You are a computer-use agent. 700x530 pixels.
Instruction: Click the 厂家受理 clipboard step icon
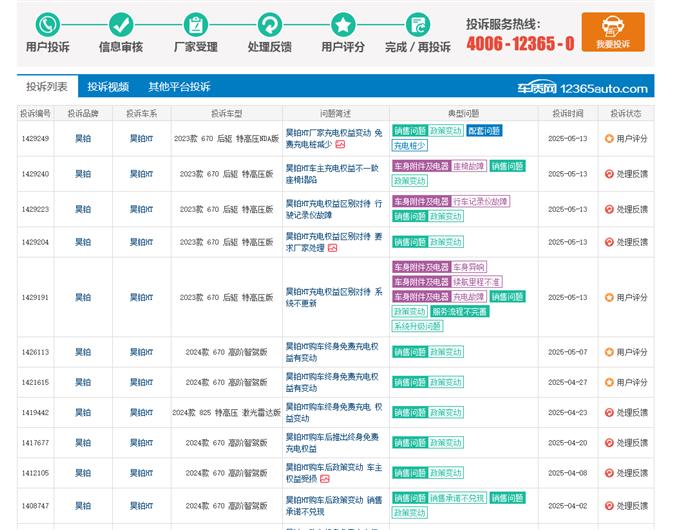[196, 25]
